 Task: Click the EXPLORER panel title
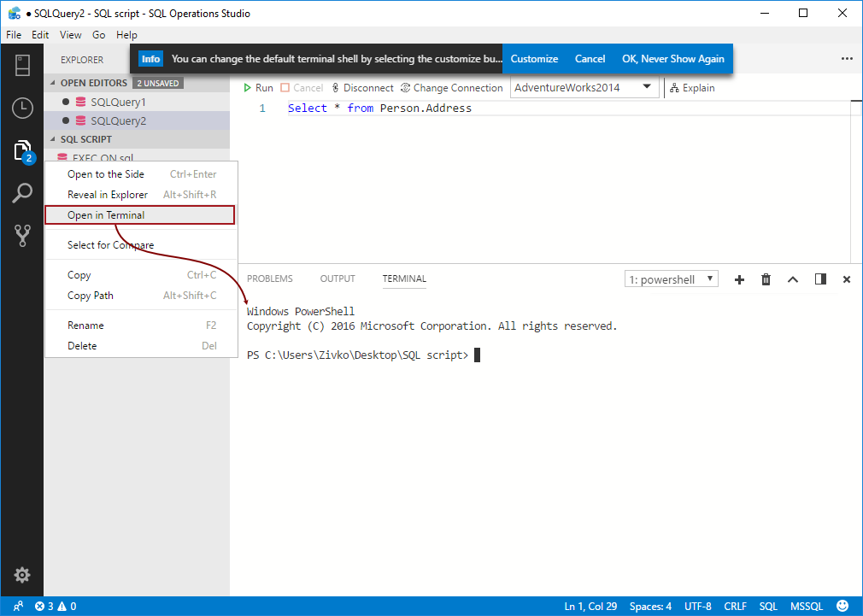pyautogui.click(x=82, y=60)
